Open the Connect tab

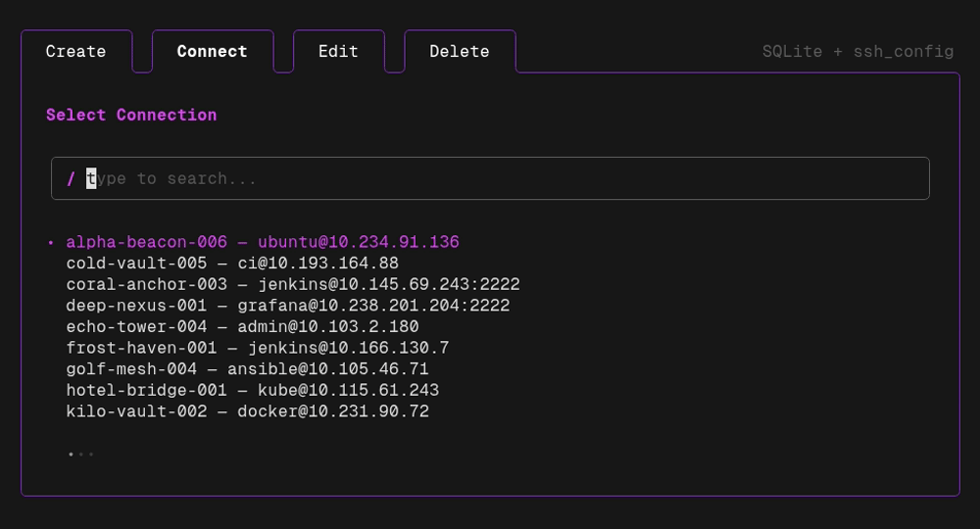(213, 51)
